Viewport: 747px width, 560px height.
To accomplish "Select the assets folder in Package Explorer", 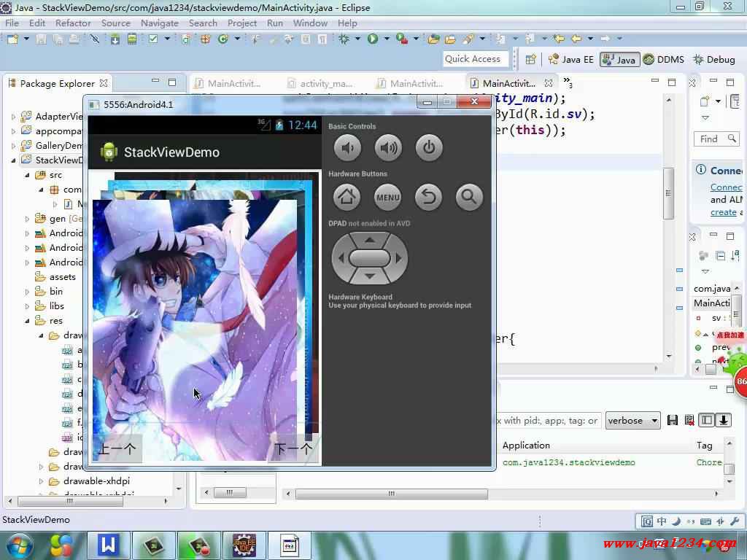I will 63,276.
